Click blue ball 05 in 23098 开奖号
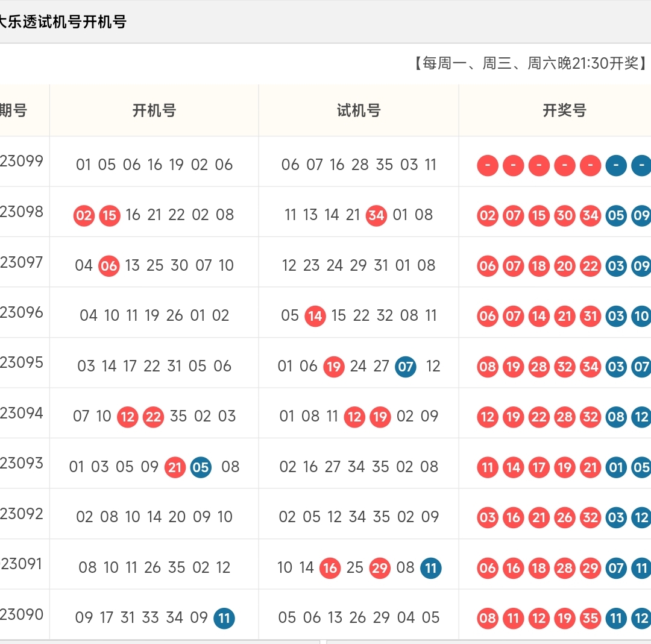 pyautogui.click(x=616, y=215)
